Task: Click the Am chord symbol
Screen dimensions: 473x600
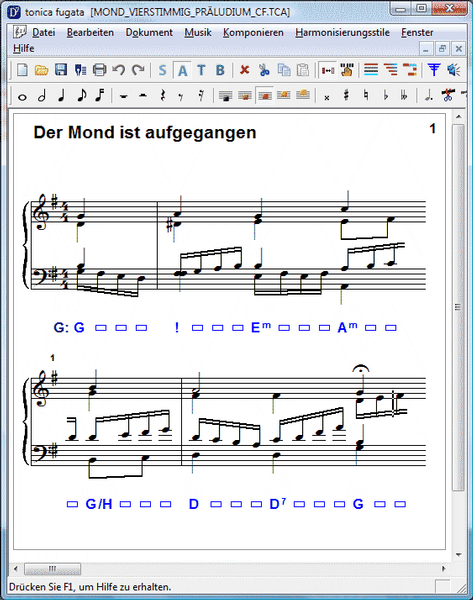Action: click(x=347, y=327)
